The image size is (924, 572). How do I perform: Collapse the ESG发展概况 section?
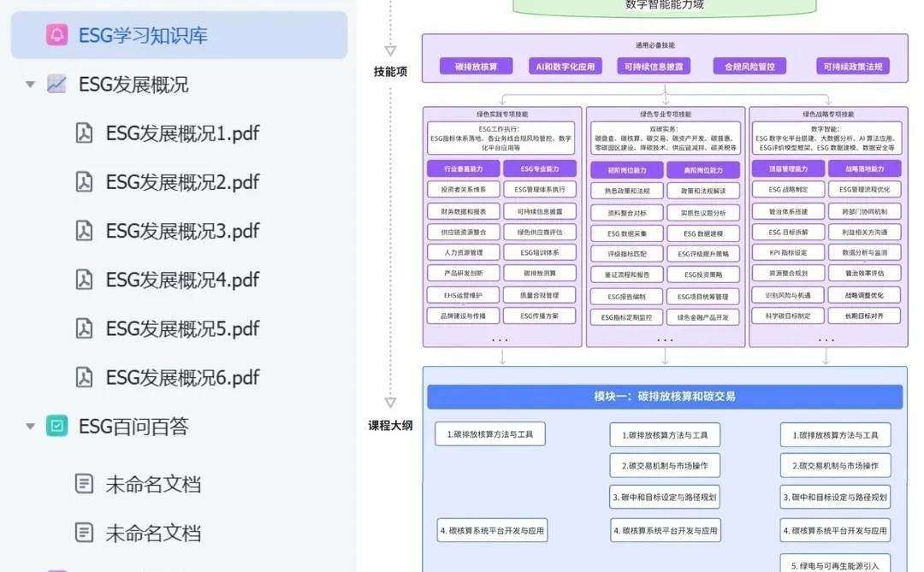tap(30, 85)
